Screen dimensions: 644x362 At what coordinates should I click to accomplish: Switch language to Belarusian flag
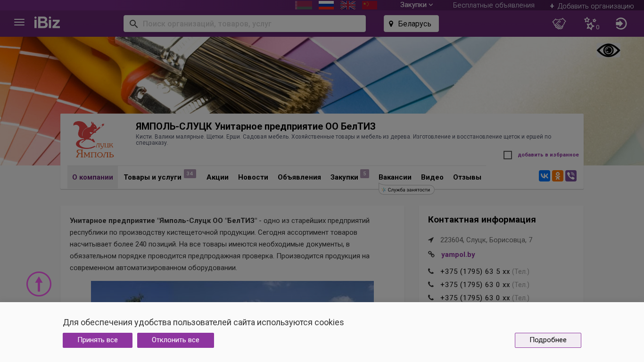coord(304,5)
